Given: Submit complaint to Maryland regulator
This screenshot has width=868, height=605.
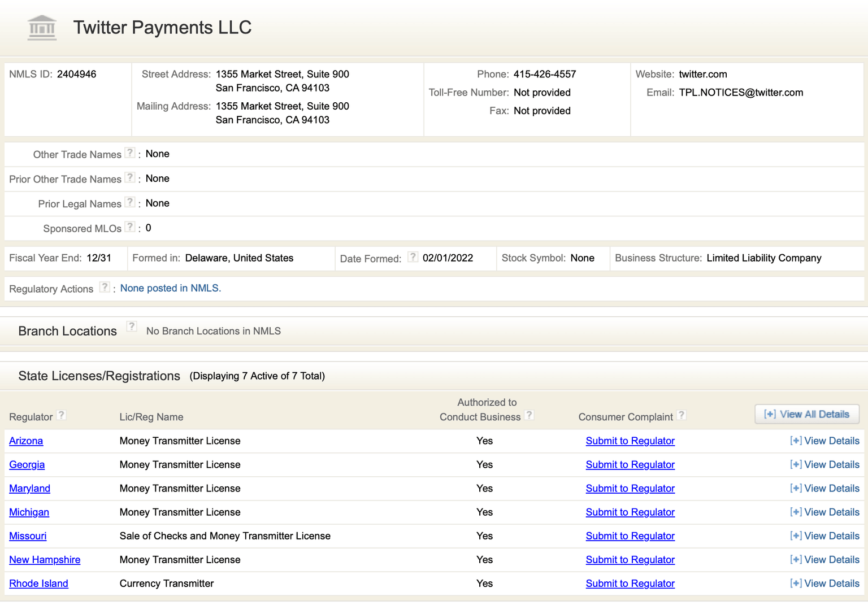Looking at the screenshot, I should tap(630, 488).
